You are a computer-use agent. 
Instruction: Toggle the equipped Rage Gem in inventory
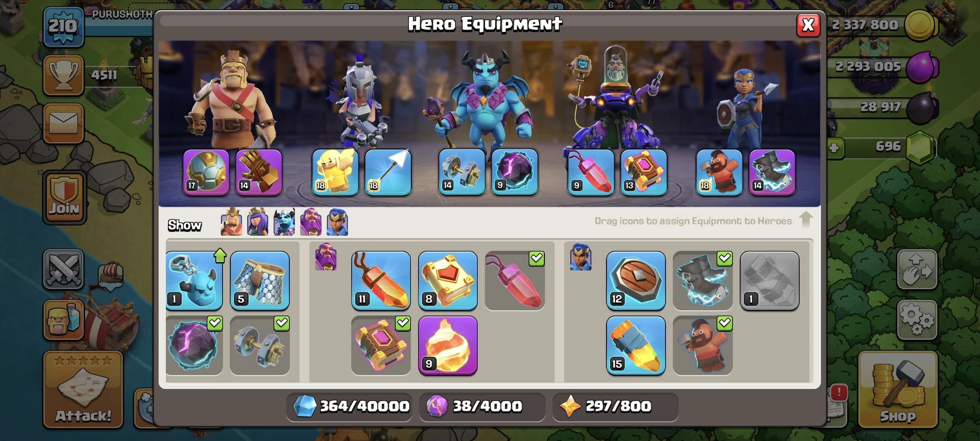pyautogui.click(x=514, y=281)
